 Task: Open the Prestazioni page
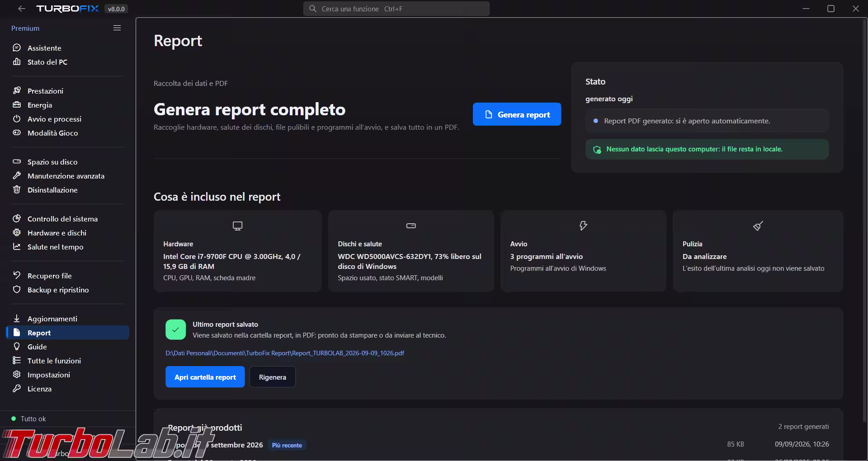[67, 91]
